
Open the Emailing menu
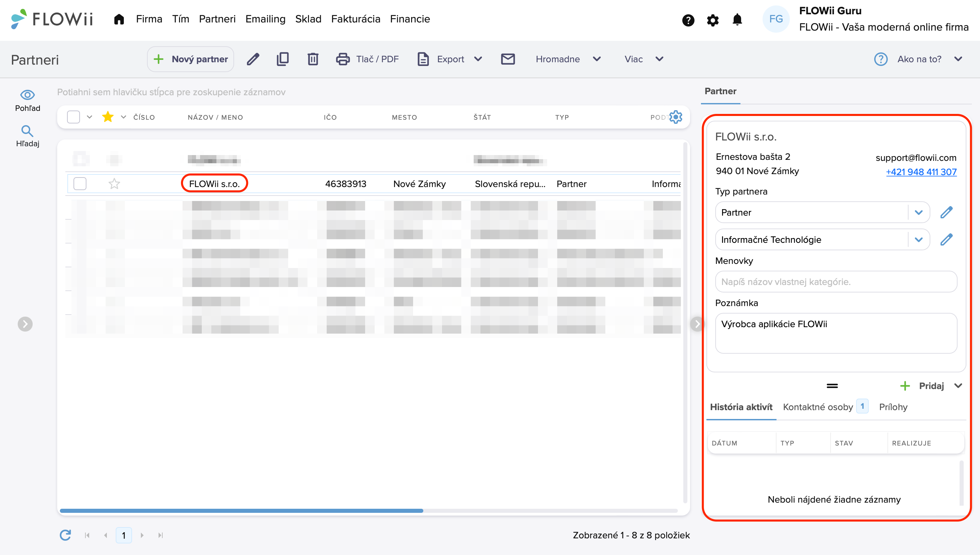pyautogui.click(x=265, y=19)
